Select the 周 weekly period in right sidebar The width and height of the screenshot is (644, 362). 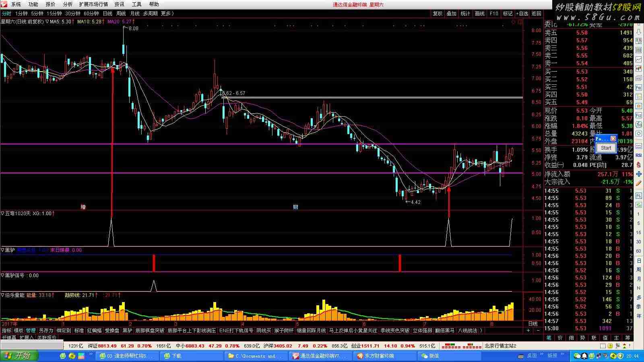[639, 269]
